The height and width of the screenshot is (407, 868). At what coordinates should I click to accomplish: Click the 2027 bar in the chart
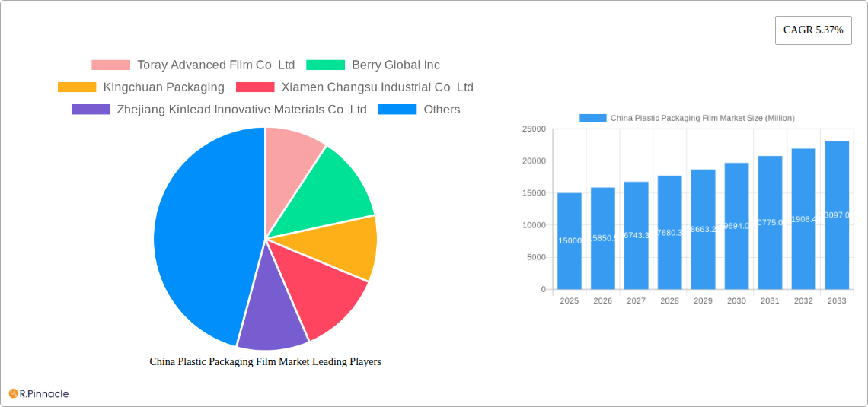[636, 236]
